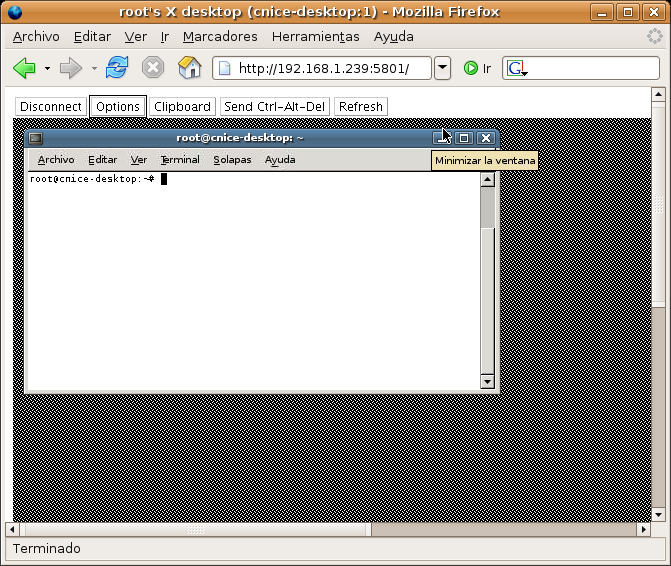Open the Forward history dropdown arrow

pyautogui.click(x=94, y=69)
